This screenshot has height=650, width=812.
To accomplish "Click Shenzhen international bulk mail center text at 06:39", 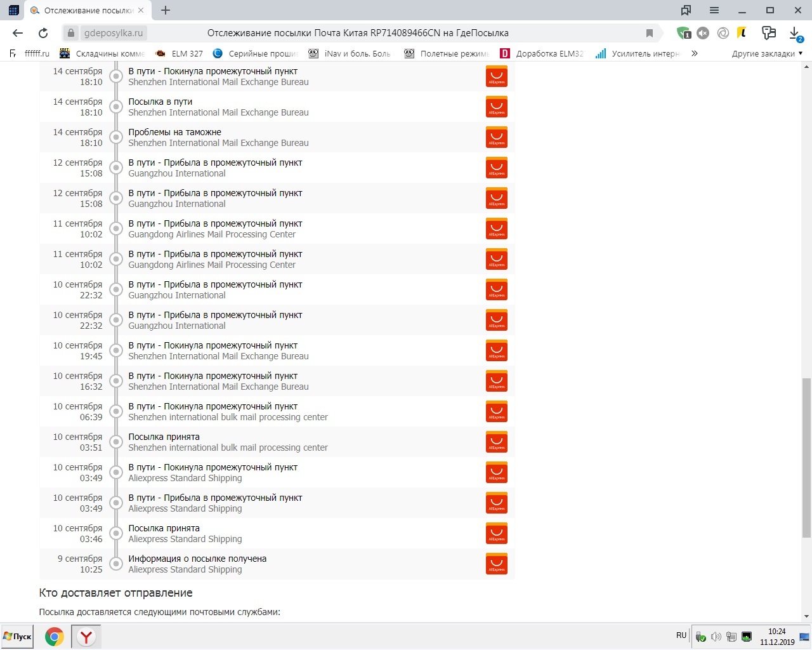I will (228, 417).
